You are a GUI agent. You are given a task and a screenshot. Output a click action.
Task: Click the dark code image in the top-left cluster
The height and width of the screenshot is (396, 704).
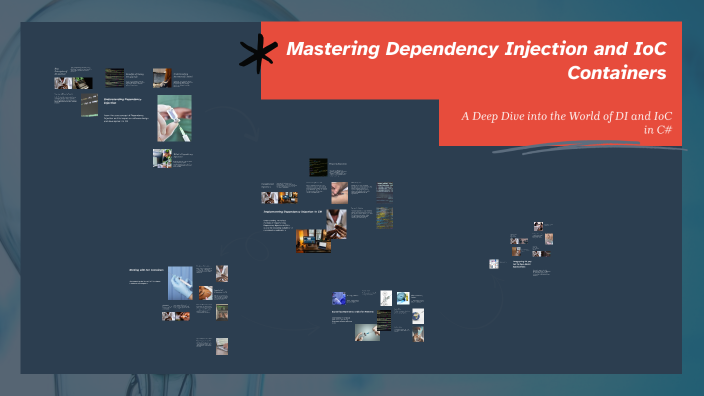tap(114, 77)
